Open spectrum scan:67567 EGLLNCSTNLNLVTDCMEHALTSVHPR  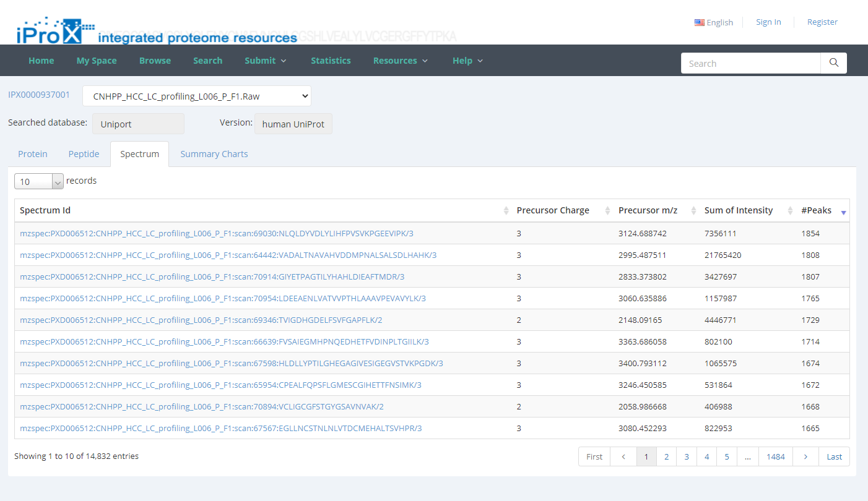coord(220,429)
